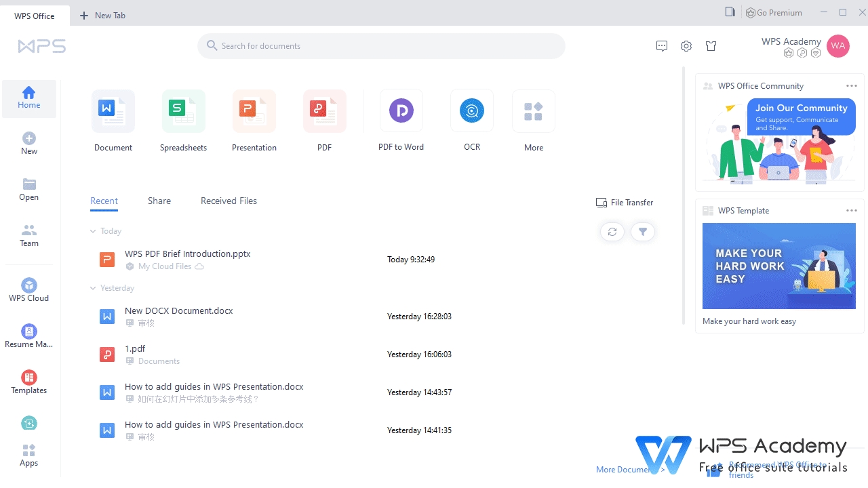Click the Search for documents field

[x=381, y=45]
